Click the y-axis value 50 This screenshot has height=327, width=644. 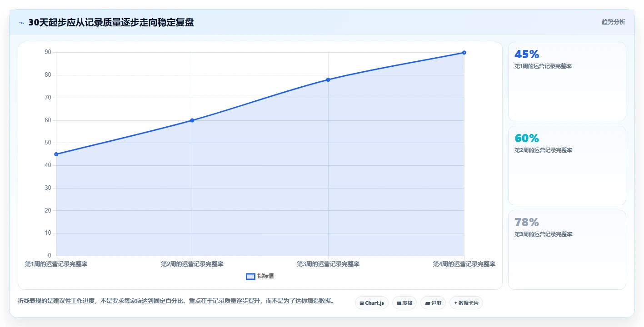(x=48, y=143)
